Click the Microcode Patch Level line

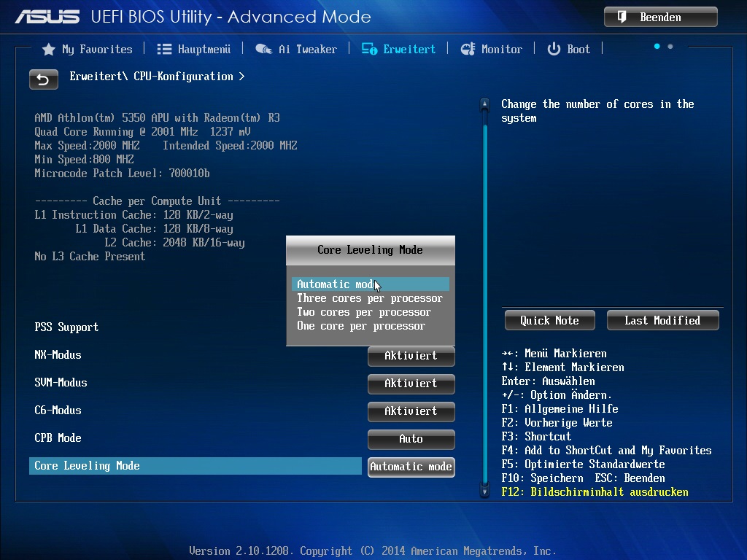122,174
